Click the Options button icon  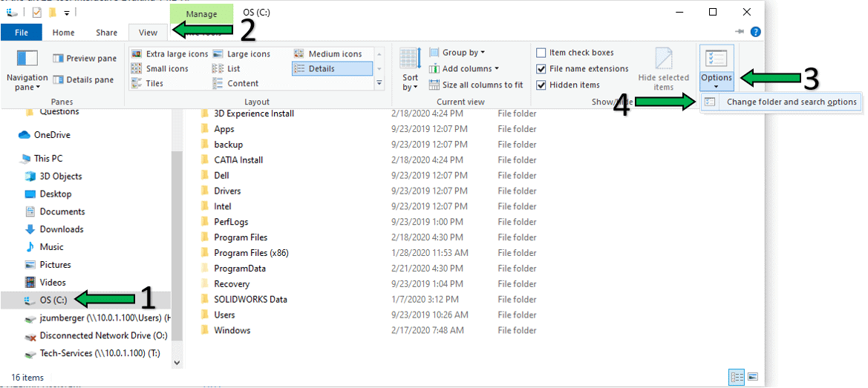[717, 59]
